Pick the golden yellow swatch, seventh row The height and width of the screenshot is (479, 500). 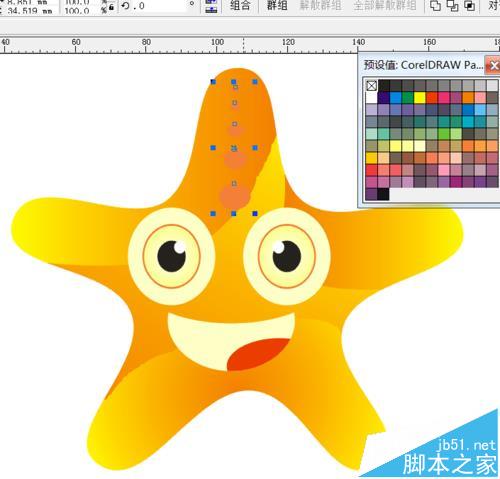[x=371, y=158]
